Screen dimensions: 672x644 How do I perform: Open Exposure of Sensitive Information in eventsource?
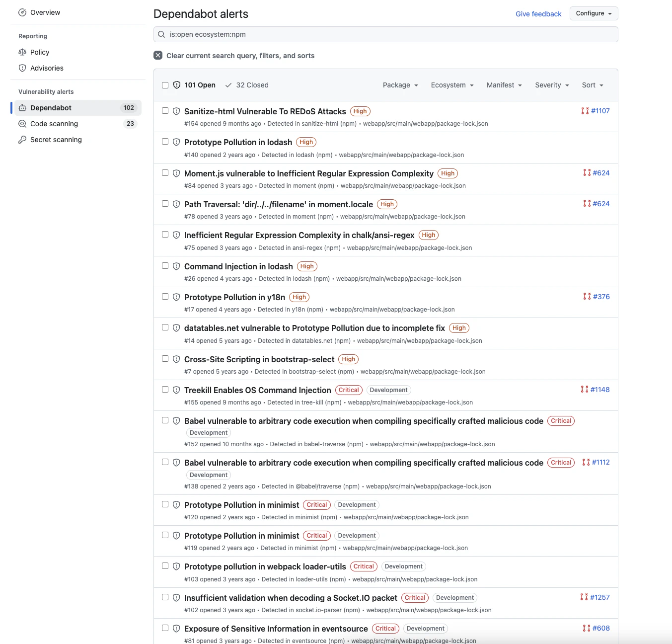(x=276, y=629)
